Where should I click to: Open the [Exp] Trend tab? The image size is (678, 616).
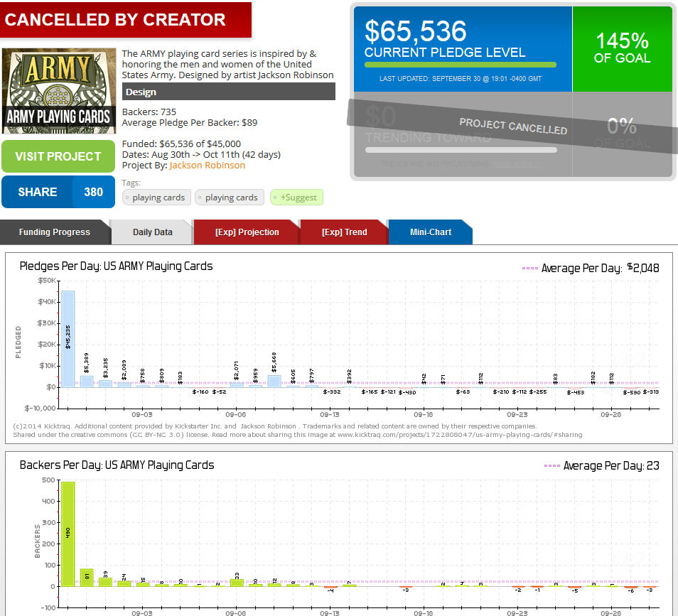(345, 232)
